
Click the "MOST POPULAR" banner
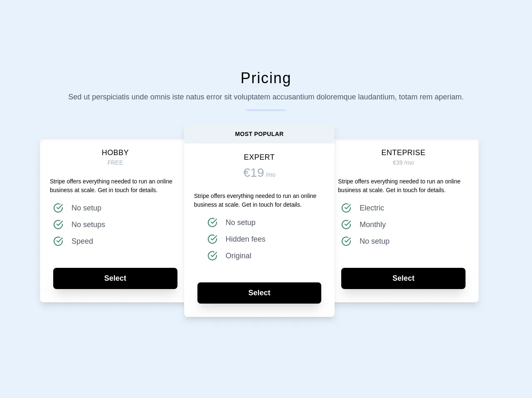point(259,134)
